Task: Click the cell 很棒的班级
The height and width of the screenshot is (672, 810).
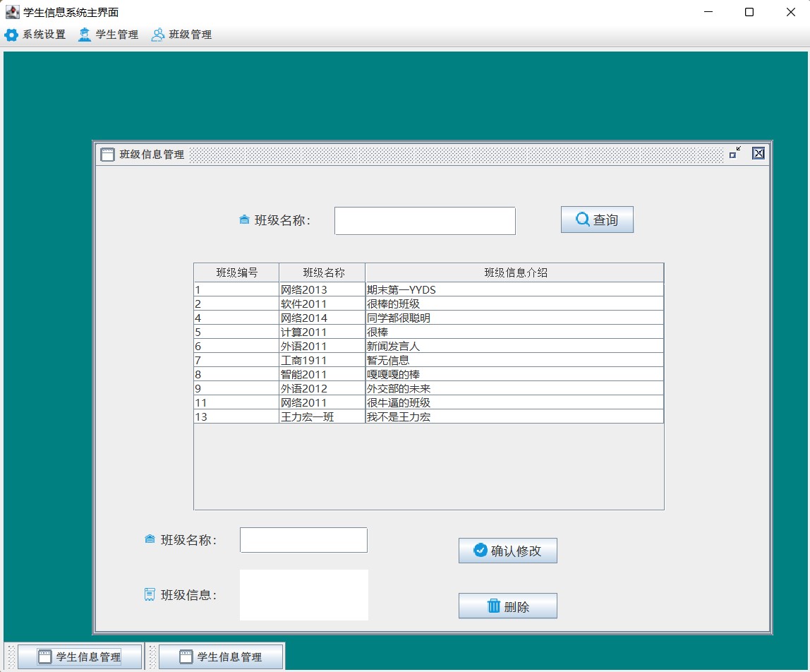Action: [514, 304]
